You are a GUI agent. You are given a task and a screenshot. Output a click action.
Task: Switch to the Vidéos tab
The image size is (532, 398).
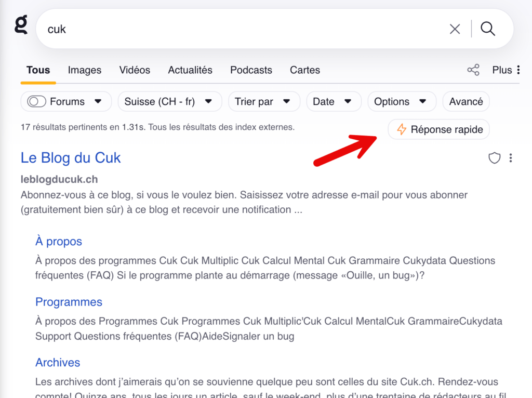[135, 70]
